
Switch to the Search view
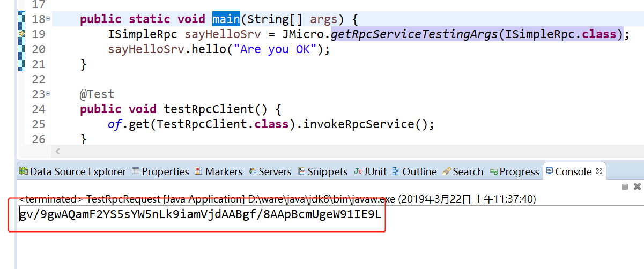(468, 171)
